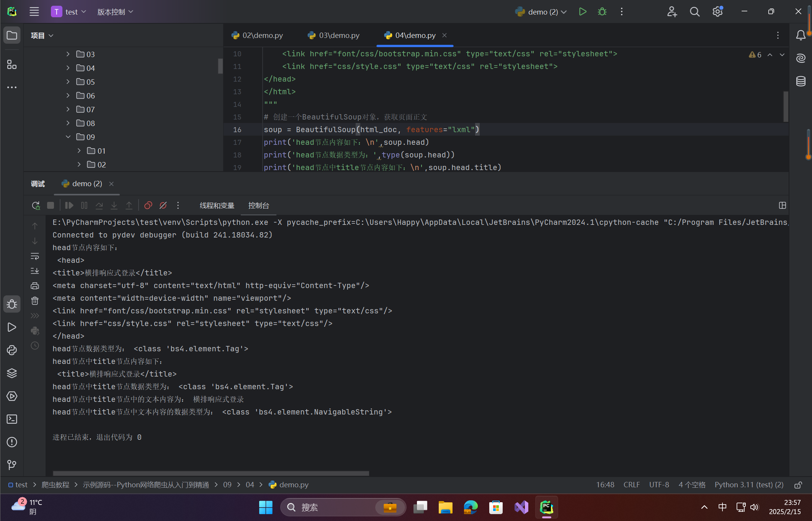The image size is (812, 521).
Task: Close the 04\demo.py tab
Action: click(444, 35)
